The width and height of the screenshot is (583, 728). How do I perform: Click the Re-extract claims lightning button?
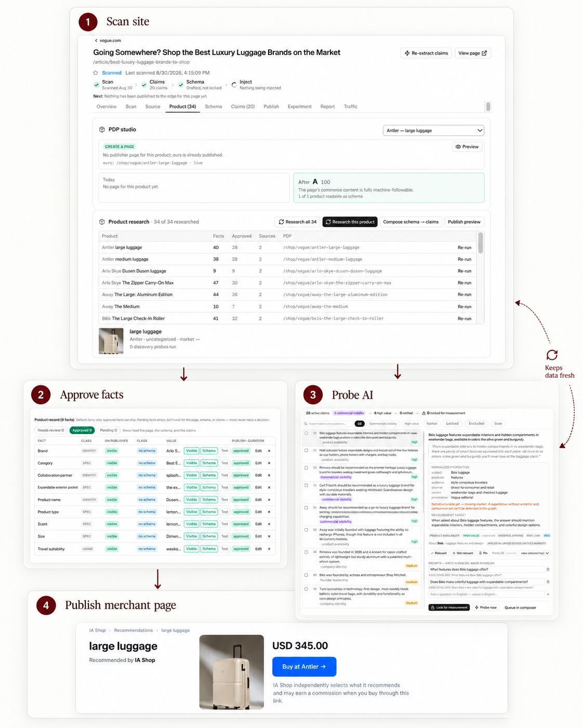(x=427, y=53)
